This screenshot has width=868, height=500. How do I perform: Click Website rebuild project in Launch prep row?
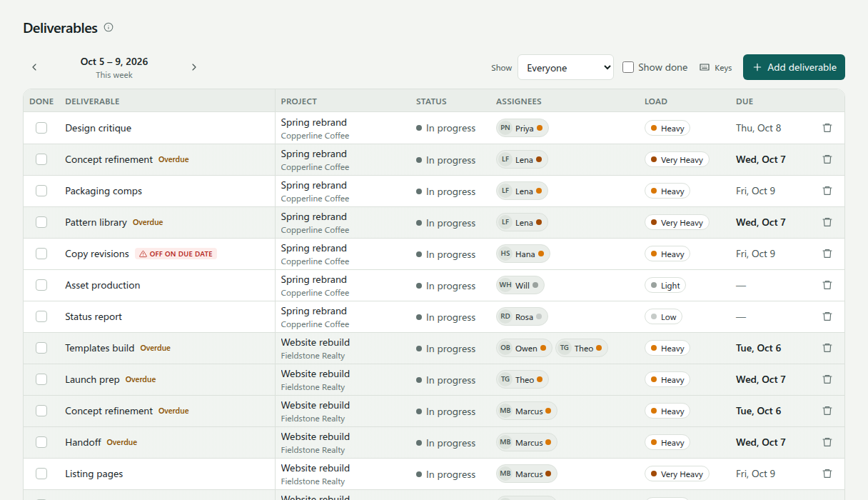tap(316, 374)
